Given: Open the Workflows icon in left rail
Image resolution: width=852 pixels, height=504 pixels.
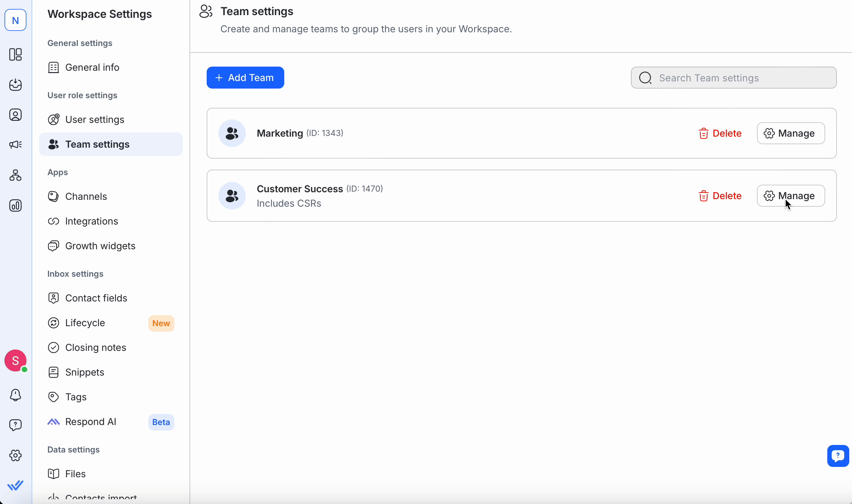Looking at the screenshot, I should [x=15, y=175].
